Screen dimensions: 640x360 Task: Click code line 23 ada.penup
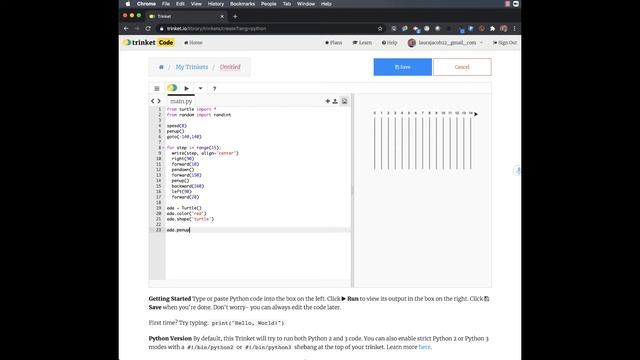(178, 230)
